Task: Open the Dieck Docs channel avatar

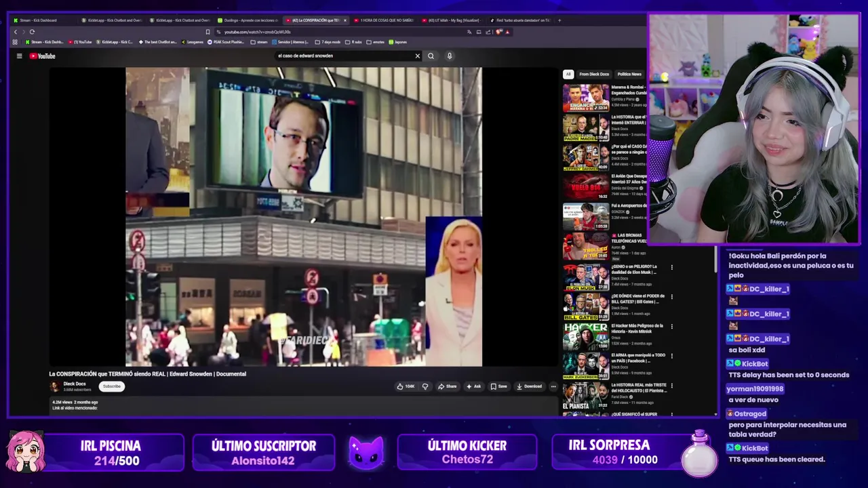Action: (55, 386)
